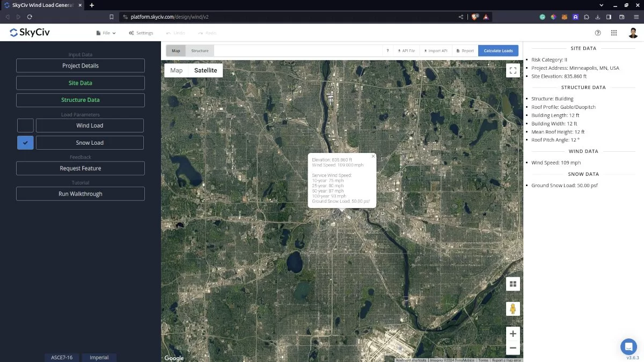
Task: Toggle map fullscreen view
Action: 513,70
